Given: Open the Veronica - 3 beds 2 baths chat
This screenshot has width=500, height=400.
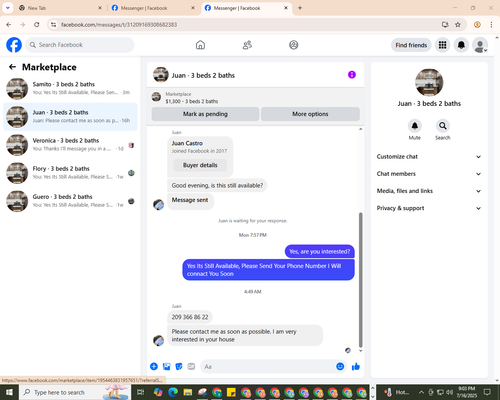Looking at the screenshot, I should coord(70,145).
